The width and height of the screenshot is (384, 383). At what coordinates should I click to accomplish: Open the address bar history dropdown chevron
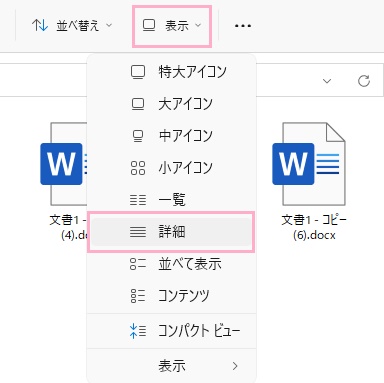[x=327, y=81]
